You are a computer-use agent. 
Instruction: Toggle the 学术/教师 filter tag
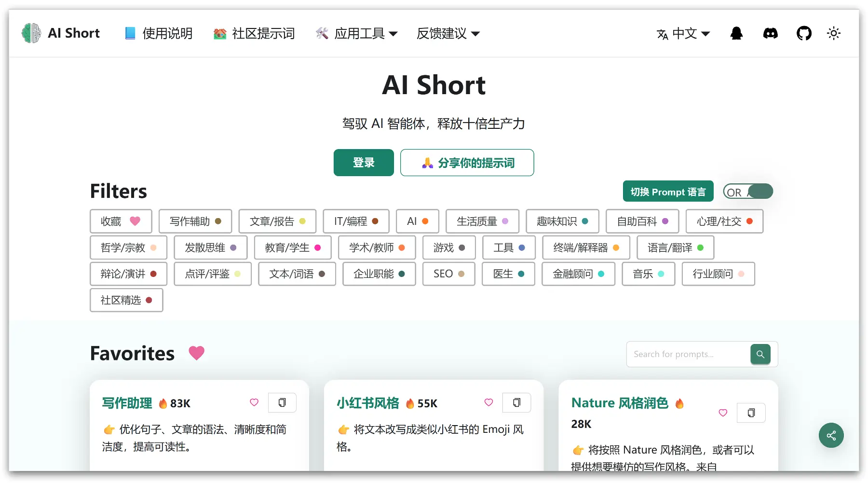click(377, 248)
